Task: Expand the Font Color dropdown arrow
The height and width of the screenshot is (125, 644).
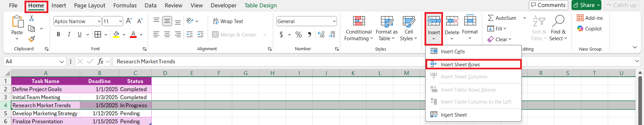Action: point(141,34)
